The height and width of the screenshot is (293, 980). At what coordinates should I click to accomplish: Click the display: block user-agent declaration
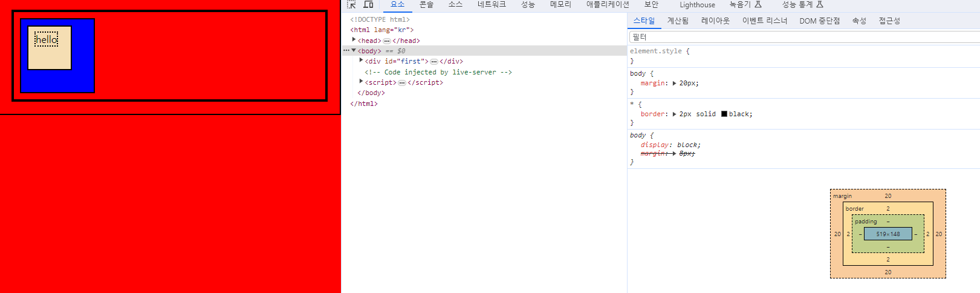(670, 145)
